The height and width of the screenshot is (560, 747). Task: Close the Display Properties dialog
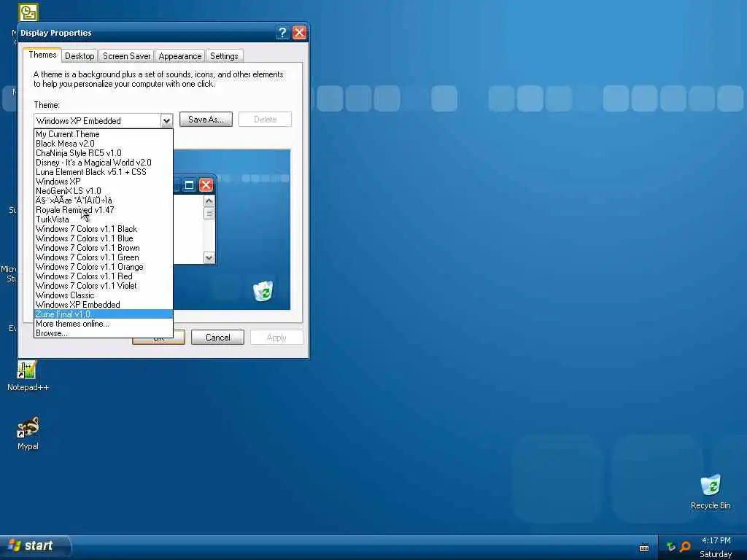tap(299, 32)
